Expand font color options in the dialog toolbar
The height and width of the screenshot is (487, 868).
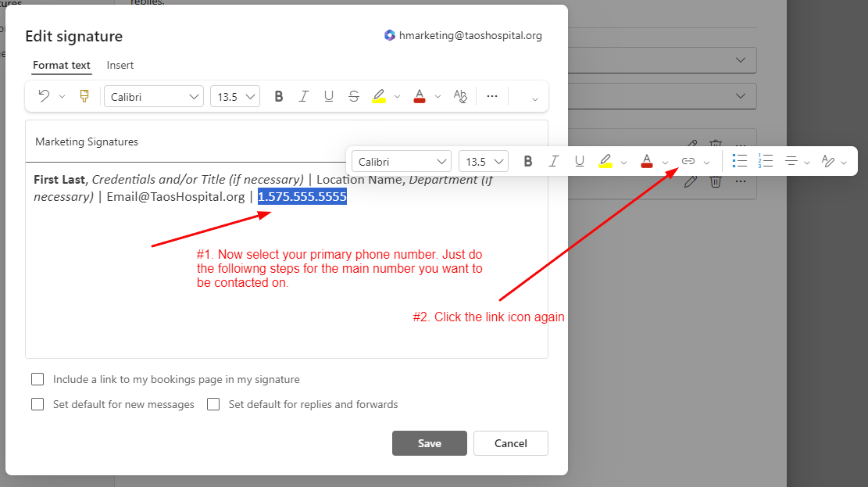point(438,97)
